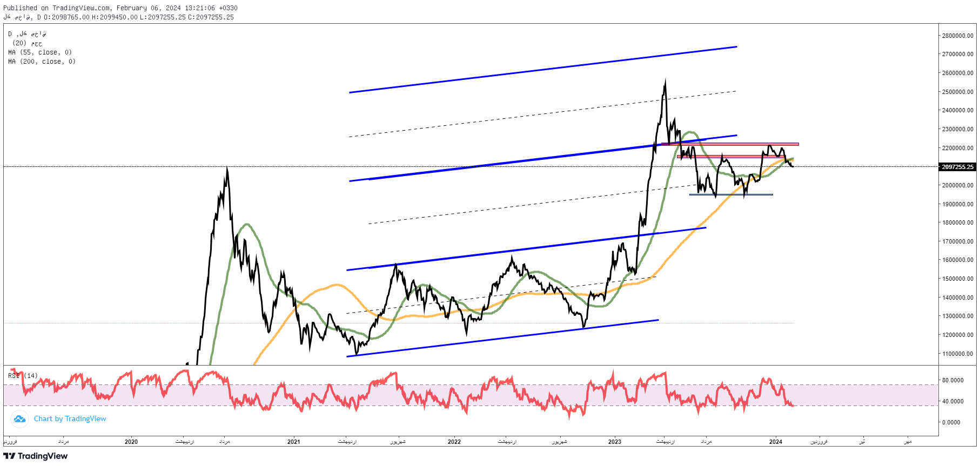The image size is (980, 466).
Task: Click the 2022 label on the time axis
Action: [454, 442]
